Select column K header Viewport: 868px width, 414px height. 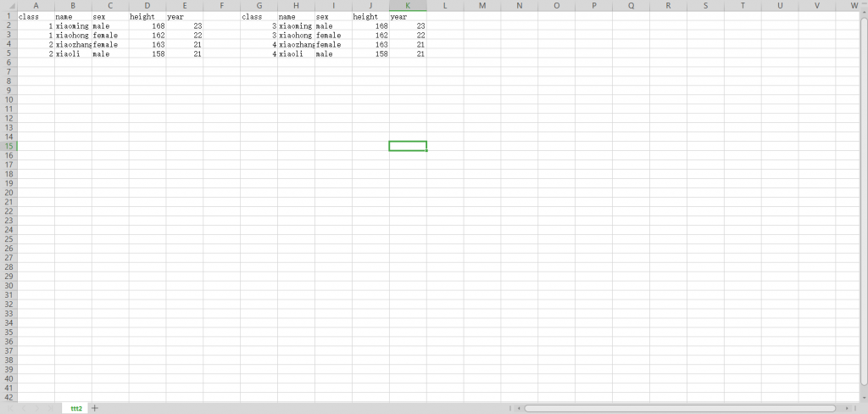point(408,6)
